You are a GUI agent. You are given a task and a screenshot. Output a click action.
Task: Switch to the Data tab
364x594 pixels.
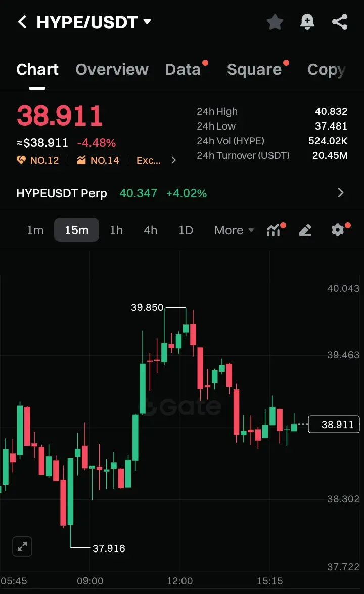(x=183, y=70)
